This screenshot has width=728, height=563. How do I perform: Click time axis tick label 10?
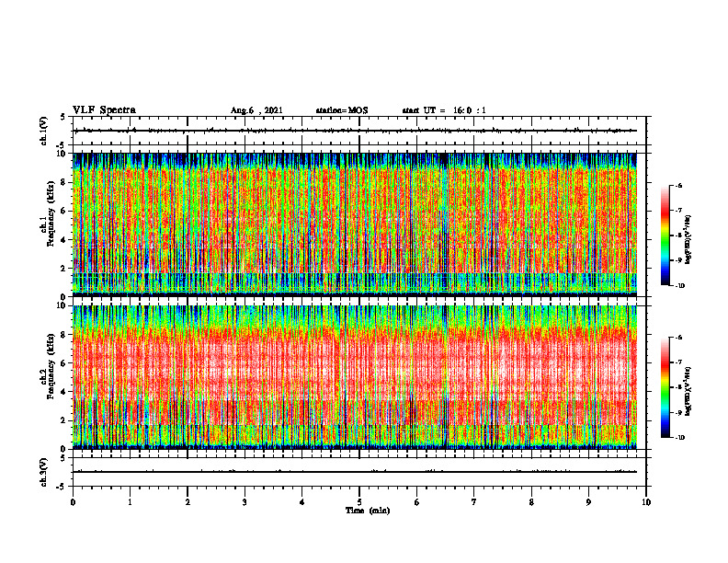click(646, 502)
